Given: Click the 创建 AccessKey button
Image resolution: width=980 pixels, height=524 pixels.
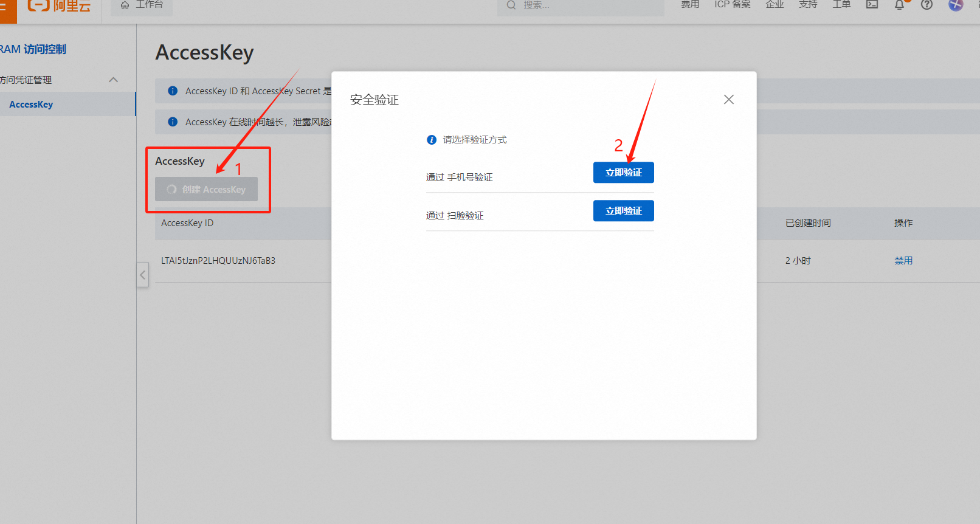Looking at the screenshot, I should point(206,189).
